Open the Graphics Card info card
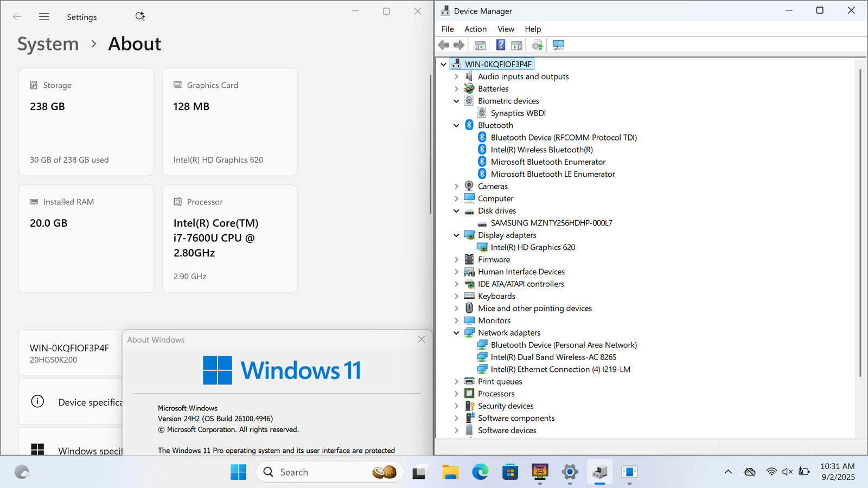Screen dimensions: 868x488 (x=229, y=122)
